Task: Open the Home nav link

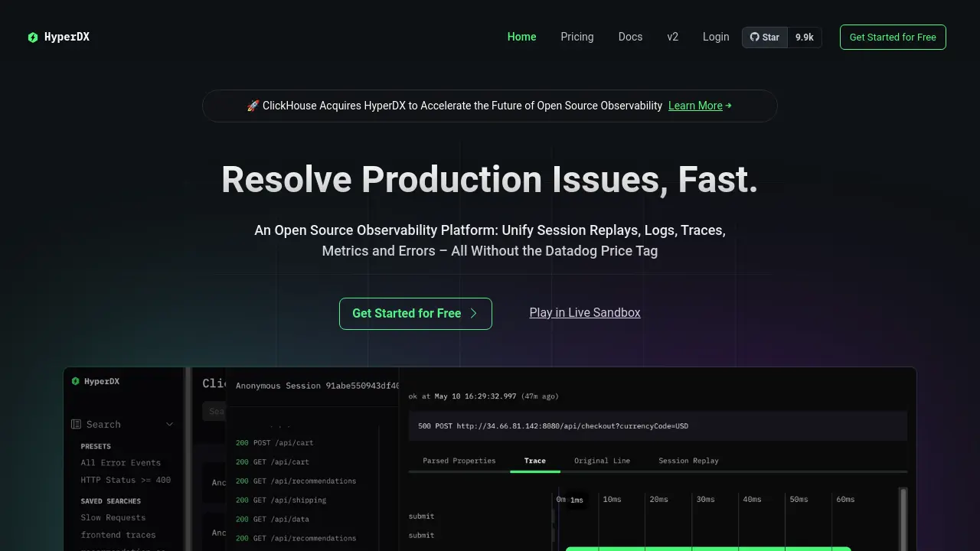Action: point(521,37)
